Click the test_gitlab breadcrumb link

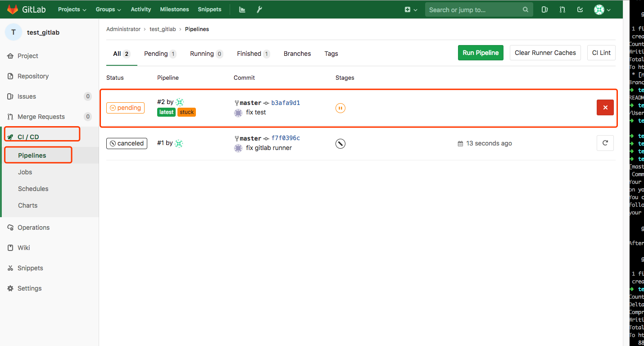163,29
